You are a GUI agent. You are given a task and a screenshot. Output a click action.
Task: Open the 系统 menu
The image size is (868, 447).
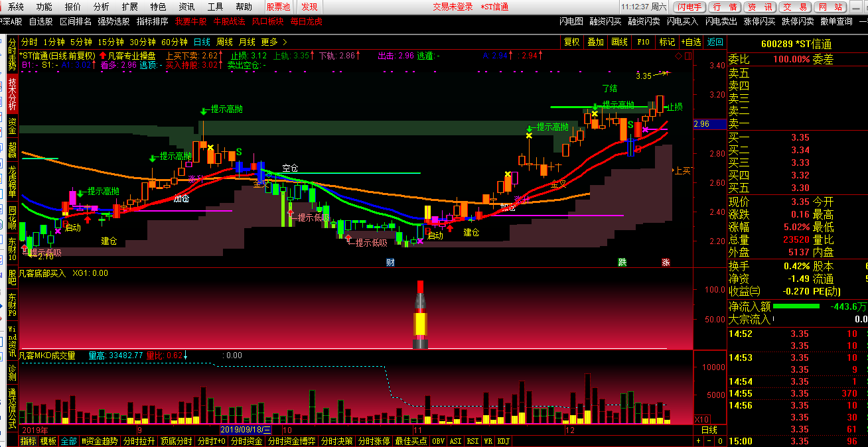(x=16, y=7)
